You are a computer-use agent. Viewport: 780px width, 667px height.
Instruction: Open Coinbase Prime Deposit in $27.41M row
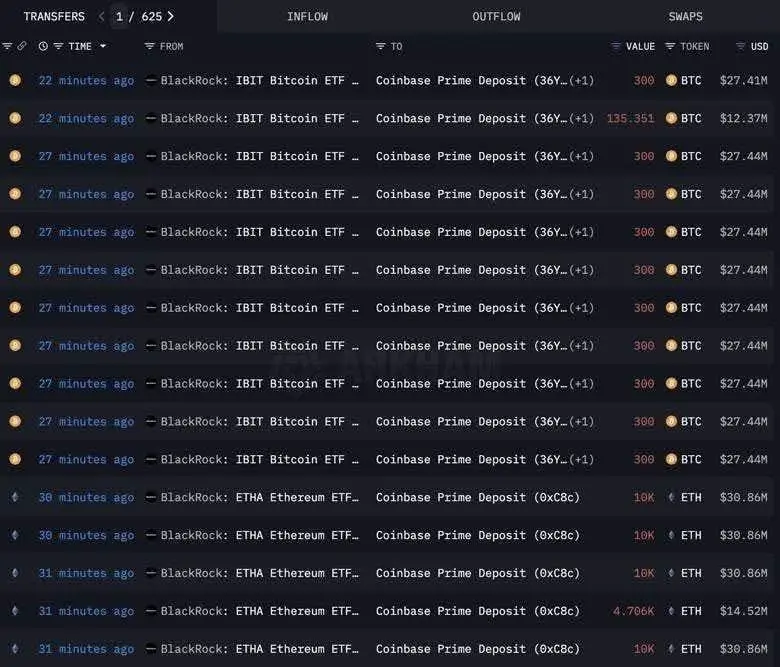(x=471, y=80)
